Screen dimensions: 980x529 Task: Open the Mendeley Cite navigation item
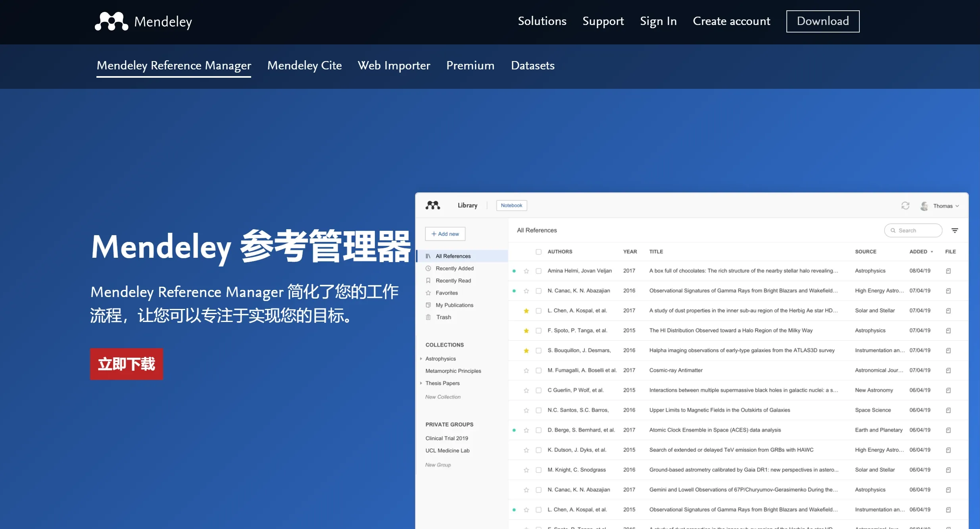304,65
